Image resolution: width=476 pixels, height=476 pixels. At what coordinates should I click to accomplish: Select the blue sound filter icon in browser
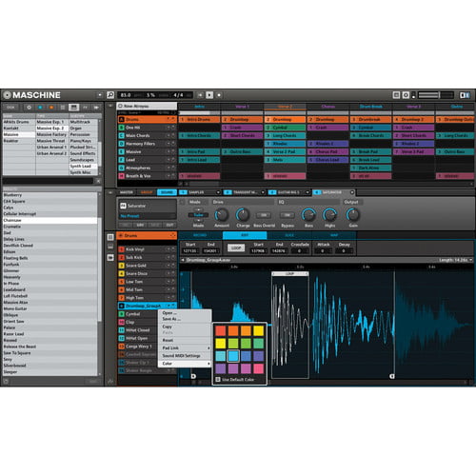(40, 108)
